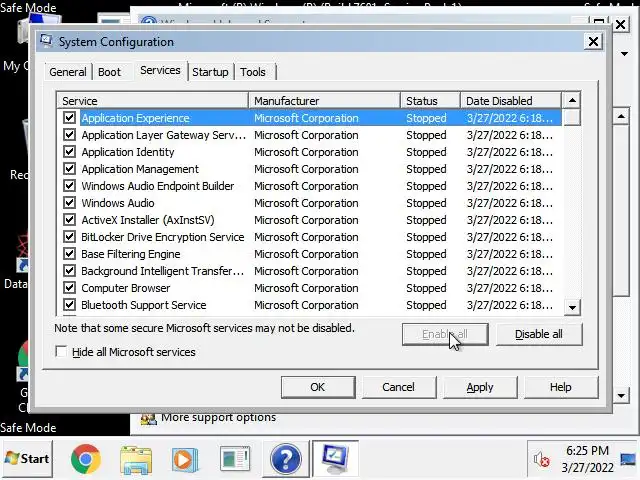Sort by Service column header

152,100
